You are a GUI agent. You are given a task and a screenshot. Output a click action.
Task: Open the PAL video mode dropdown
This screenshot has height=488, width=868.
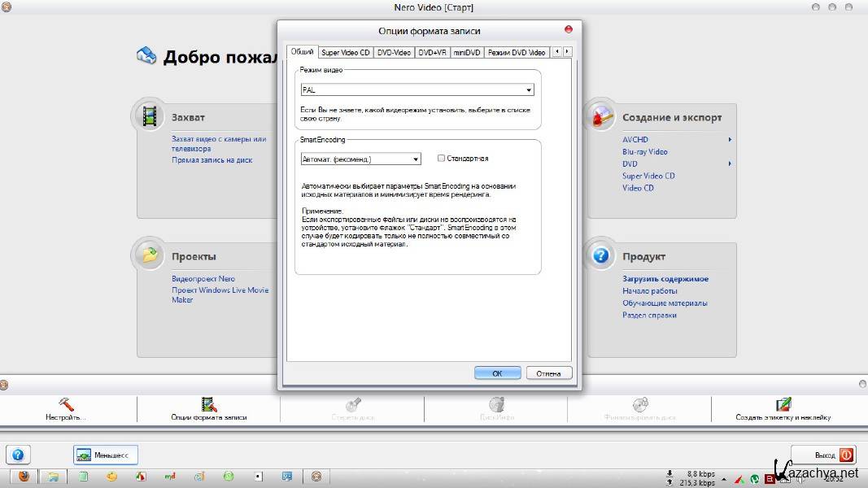(x=529, y=90)
